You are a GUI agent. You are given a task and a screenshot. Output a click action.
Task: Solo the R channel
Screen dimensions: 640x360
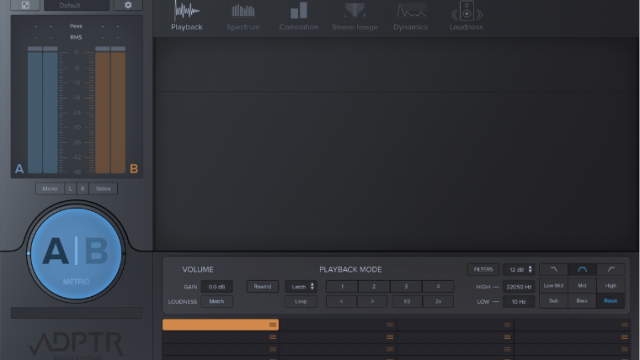pyautogui.click(x=82, y=189)
